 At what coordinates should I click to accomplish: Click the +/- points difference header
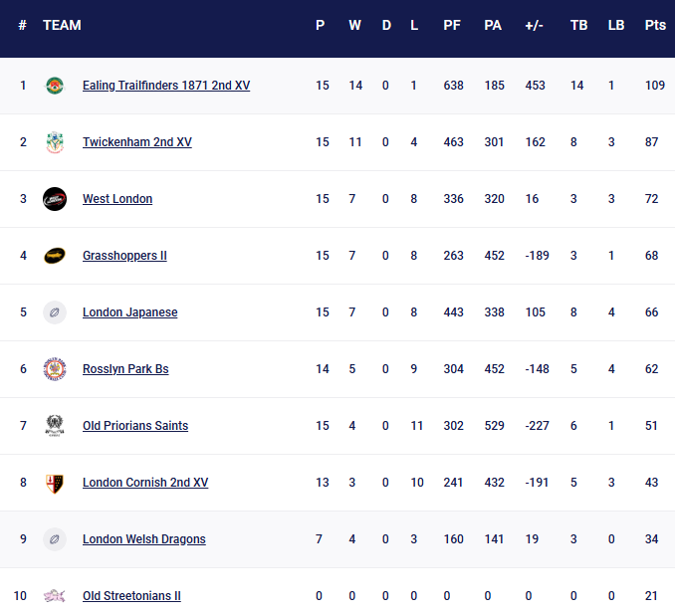click(x=534, y=25)
